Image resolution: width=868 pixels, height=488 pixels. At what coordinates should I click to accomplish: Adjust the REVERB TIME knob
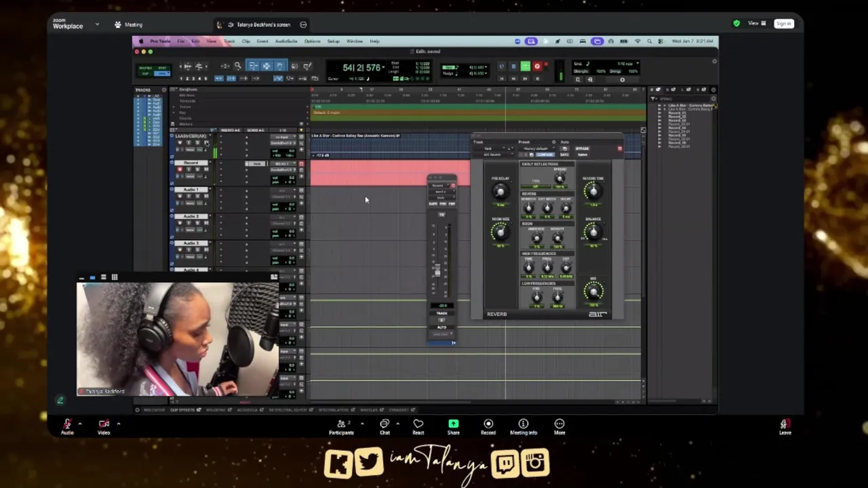(x=593, y=191)
